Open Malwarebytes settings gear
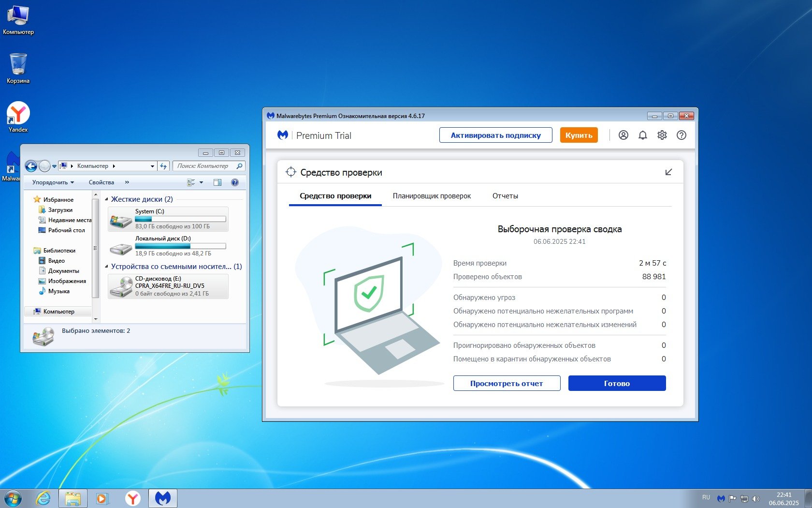 (662, 135)
